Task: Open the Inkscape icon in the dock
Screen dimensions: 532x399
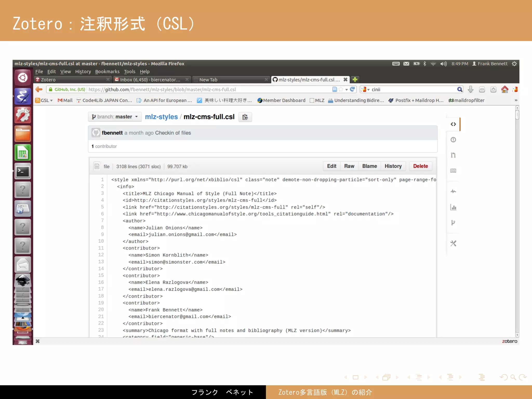Action: coord(23,280)
